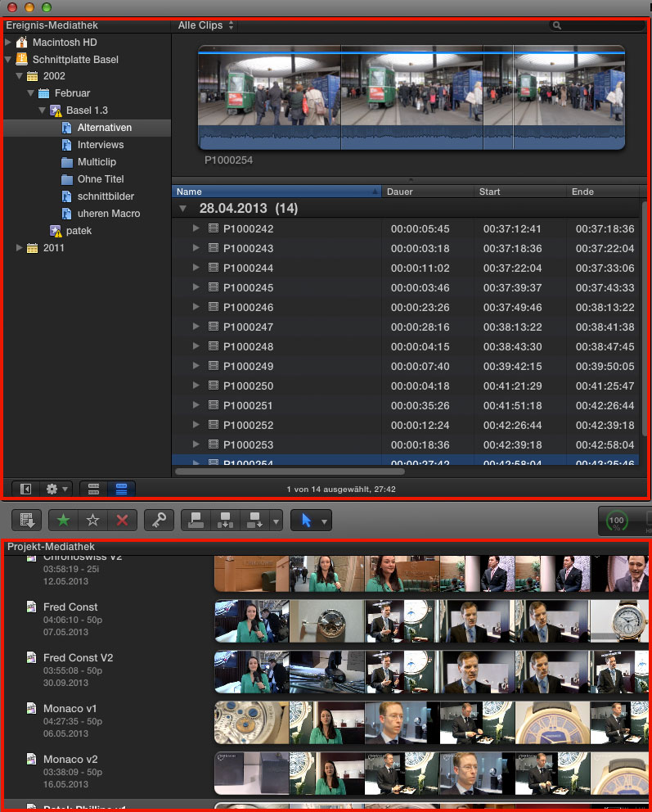Sort clips by the Dauer column header
This screenshot has height=812, width=652.
427,192
